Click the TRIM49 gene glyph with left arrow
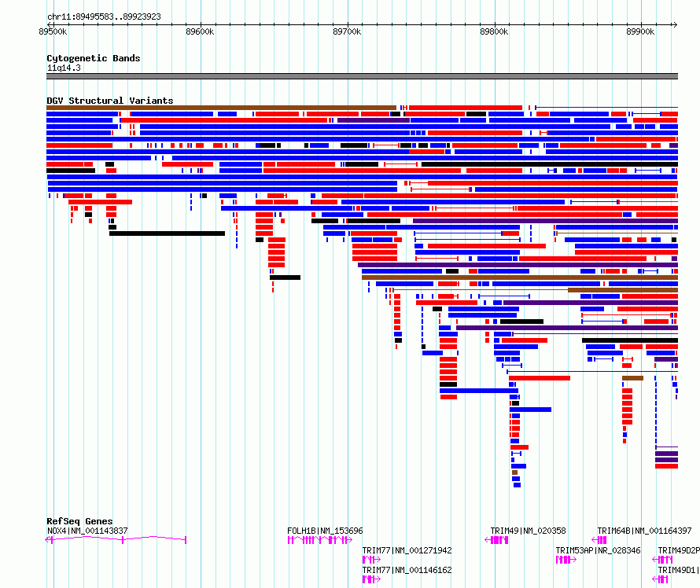Viewport: 700px width, 588px height. tap(496, 540)
